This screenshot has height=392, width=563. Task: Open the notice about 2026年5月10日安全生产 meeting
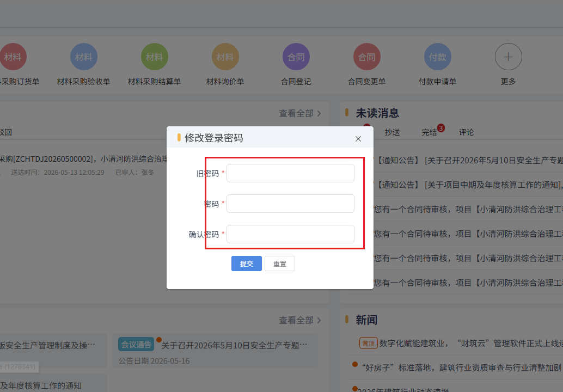(x=469, y=161)
